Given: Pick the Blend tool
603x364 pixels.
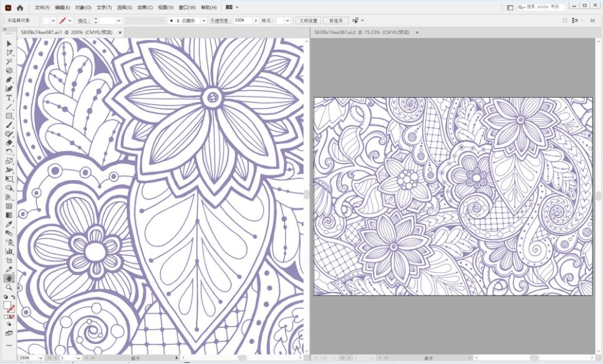Looking at the screenshot, I should tap(9, 233).
